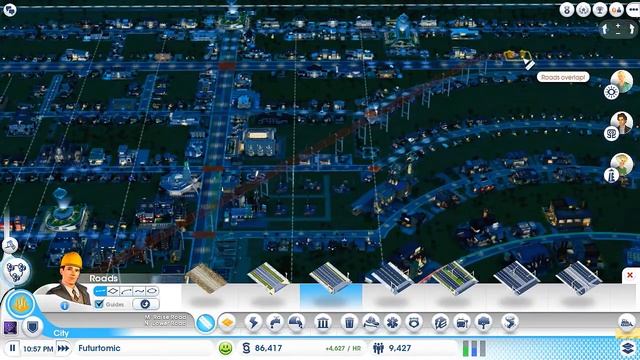The width and height of the screenshot is (640, 360).
Task: Choose the seventh avenue road type
Action: pos(578,279)
